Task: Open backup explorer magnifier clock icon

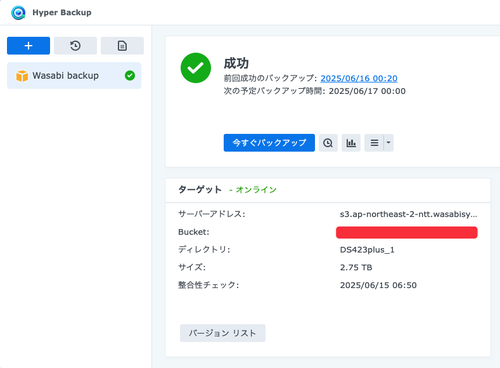Action: click(x=328, y=143)
